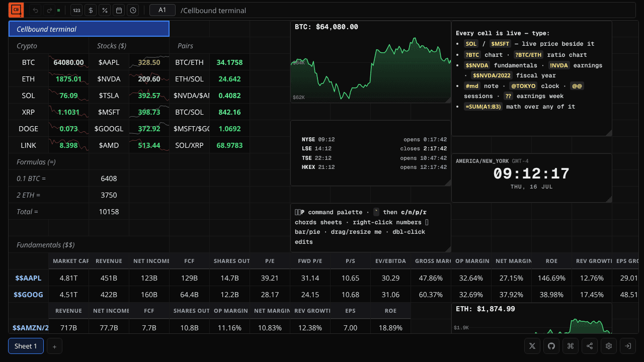Screen dimensions: 644x362
Task: Select the BTC/ETH ratio value 34.1758
Action: point(230,62)
